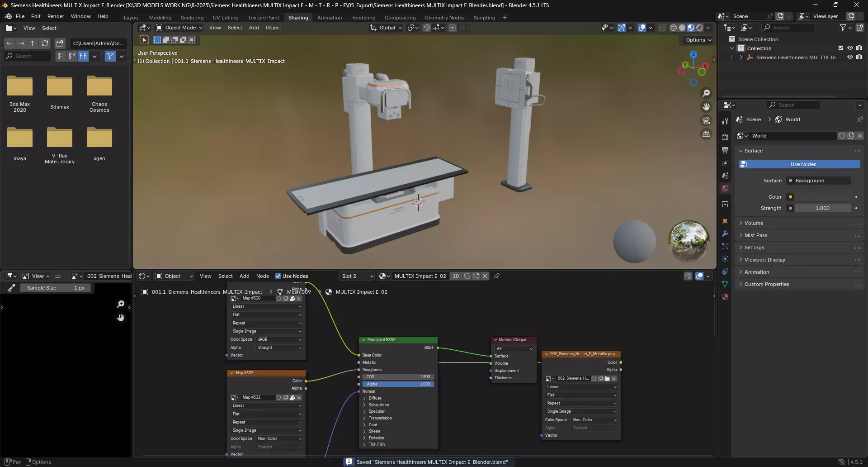Click the viewport pan hand icon
The height and width of the screenshot is (467, 868).
pos(706,107)
